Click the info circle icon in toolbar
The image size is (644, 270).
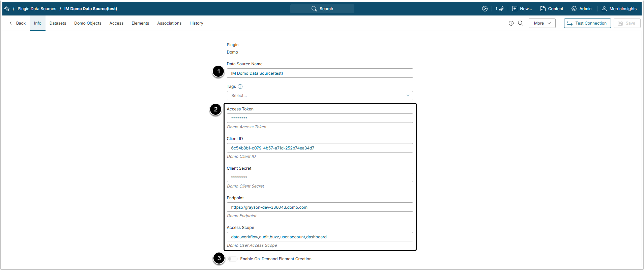(511, 23)
